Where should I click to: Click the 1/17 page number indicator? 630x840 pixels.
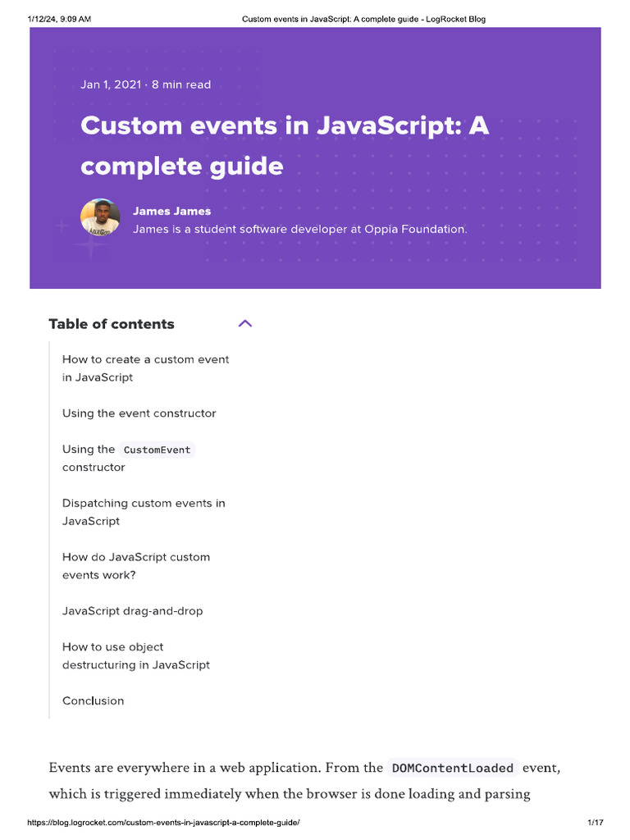click(595, 822)
